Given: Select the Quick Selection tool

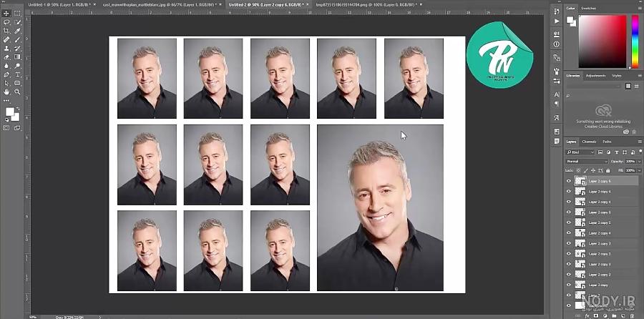Looking at the screenshot, I should (x=17, y=22).
